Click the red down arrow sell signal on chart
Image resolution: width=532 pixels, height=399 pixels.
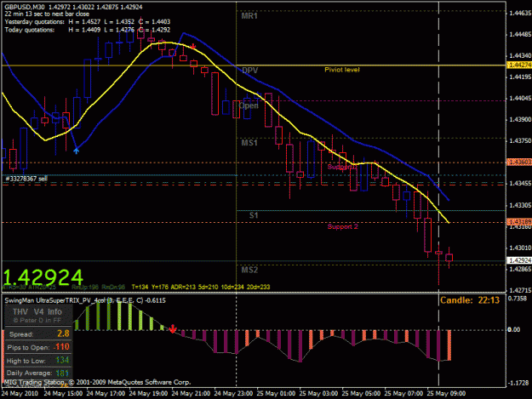pos(193,47)
